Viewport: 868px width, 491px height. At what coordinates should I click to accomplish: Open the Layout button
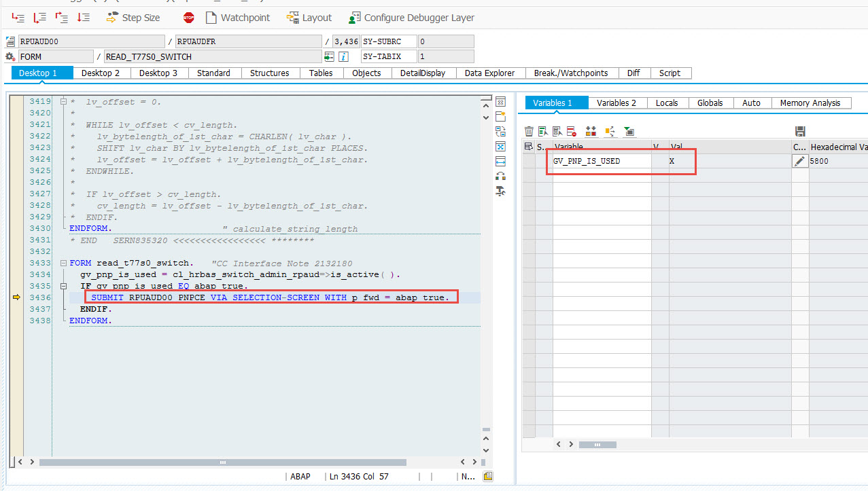tap(309, 18)
